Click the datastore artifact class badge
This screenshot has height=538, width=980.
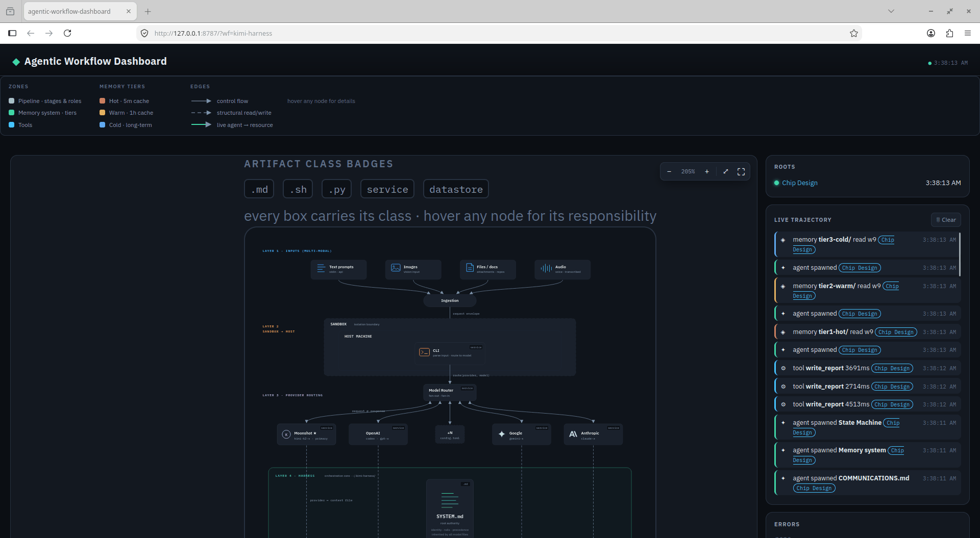[456, 189]
